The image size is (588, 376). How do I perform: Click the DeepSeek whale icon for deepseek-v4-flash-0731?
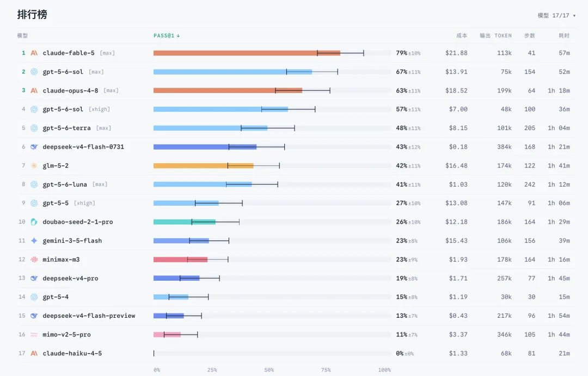(34, 146)
